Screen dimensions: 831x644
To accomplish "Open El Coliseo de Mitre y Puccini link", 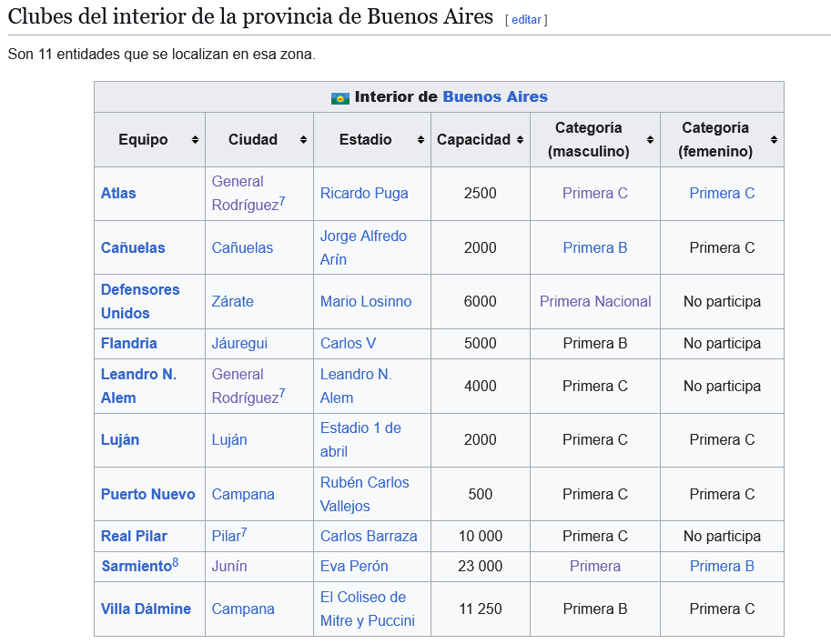I will pos(368,609).
